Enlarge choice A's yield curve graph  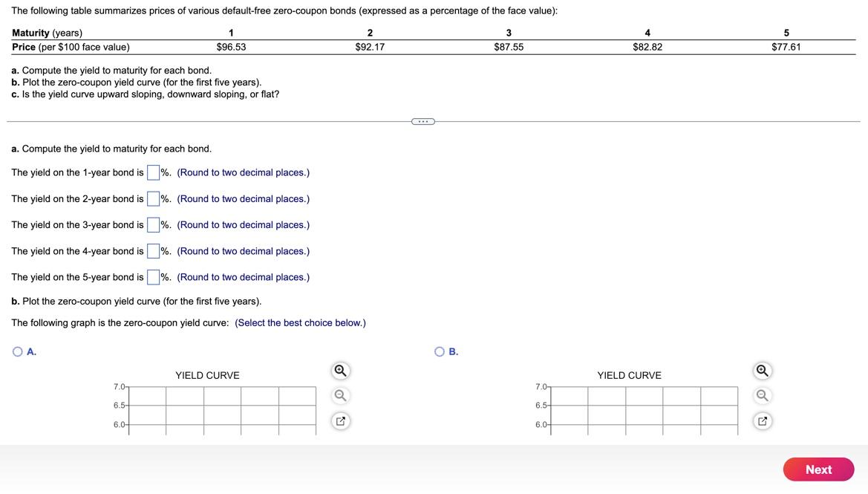coord(340,420)
